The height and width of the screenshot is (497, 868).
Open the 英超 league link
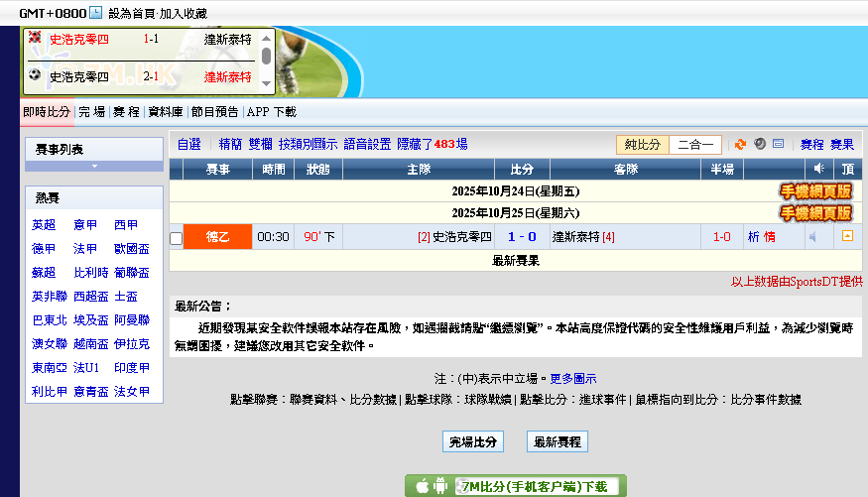point(44,225)
